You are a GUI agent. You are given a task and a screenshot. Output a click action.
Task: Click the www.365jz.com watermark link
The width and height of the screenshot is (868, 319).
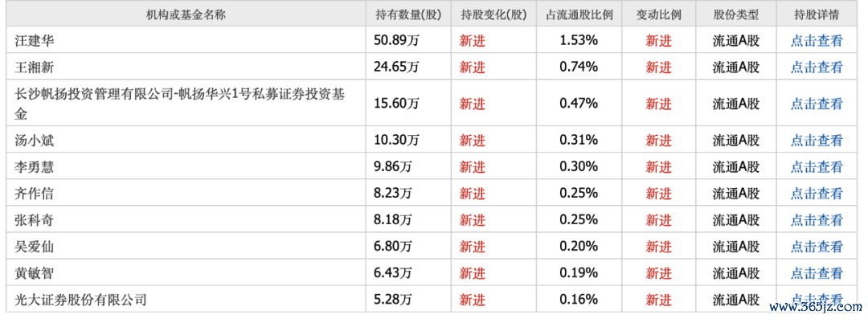point(817,307)
